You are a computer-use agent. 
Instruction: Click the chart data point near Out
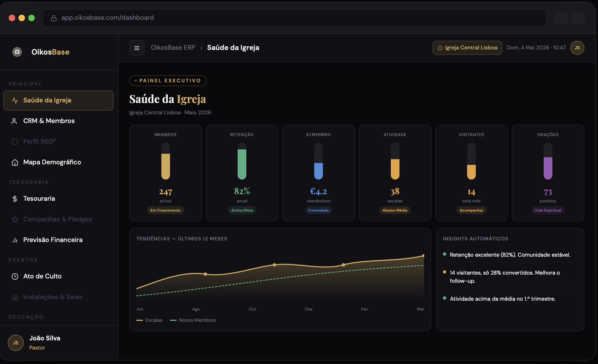pos(274,265)
